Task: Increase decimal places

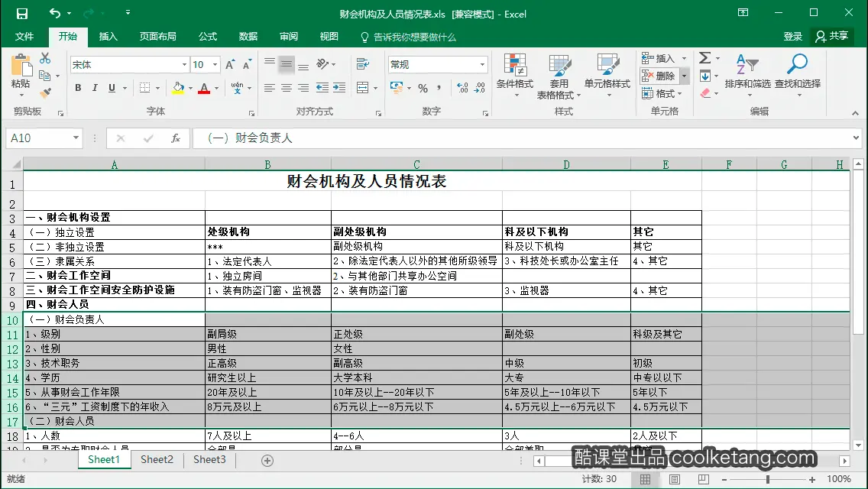Action: (463, 88)
